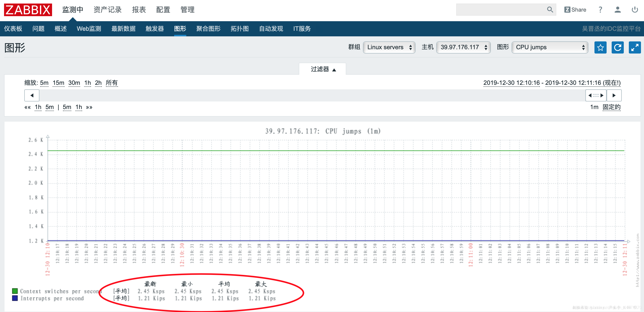Click the '1m' period label
The width and height of the screenshot is (644, 312).
pos(594,107)
